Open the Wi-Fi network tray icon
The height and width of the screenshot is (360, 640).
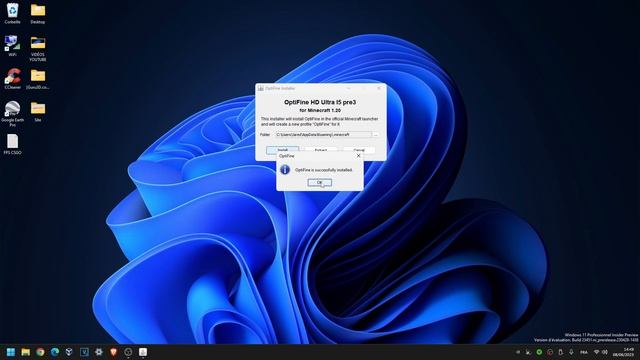pos(596,352)
